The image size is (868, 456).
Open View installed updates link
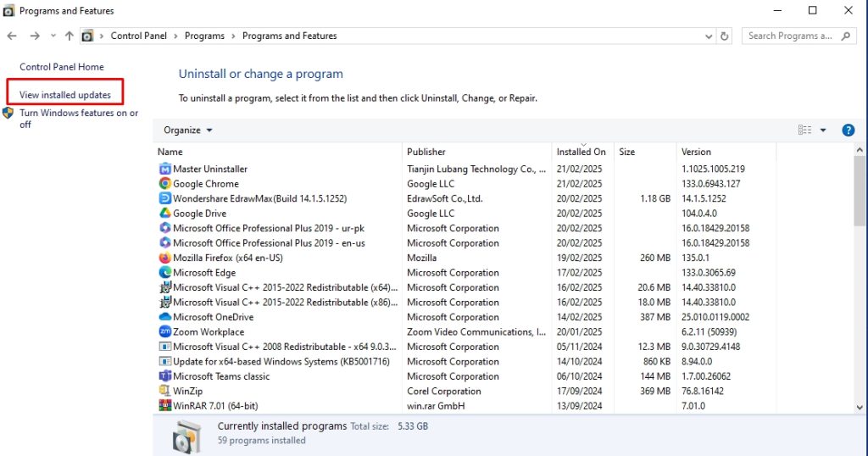[x=64, y=95]
